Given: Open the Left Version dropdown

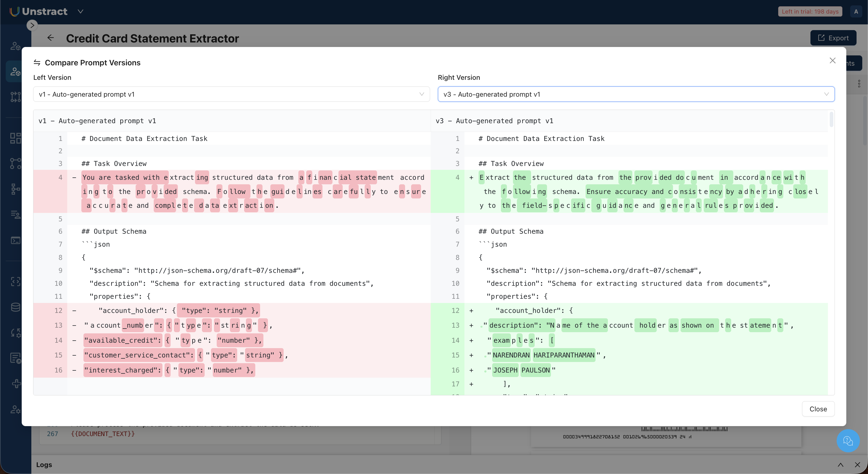Looking at the screenshot, I should [x=231, y=94].
